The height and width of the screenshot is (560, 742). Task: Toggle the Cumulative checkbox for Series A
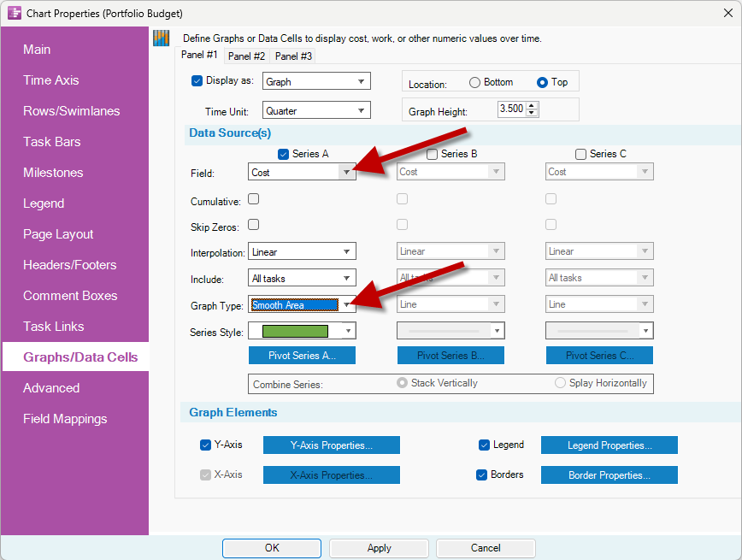(254, 199)
